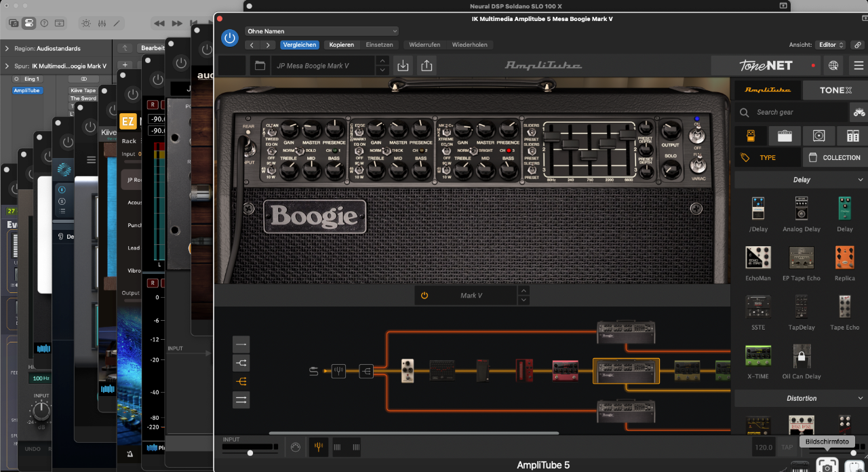Switch to the AmpliTube gear tab
The width and height of the screenshot is (868, 472).
[x=768, y=90]
